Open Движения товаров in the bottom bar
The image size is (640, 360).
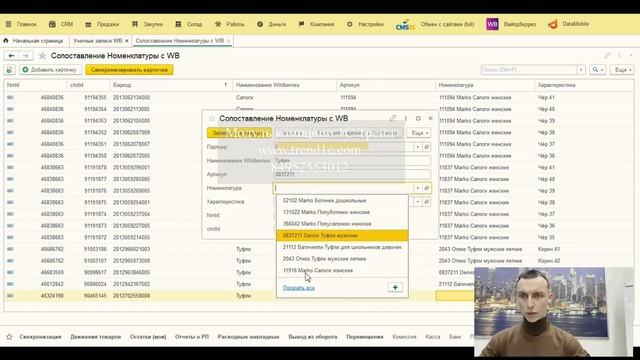coord(96,337)
